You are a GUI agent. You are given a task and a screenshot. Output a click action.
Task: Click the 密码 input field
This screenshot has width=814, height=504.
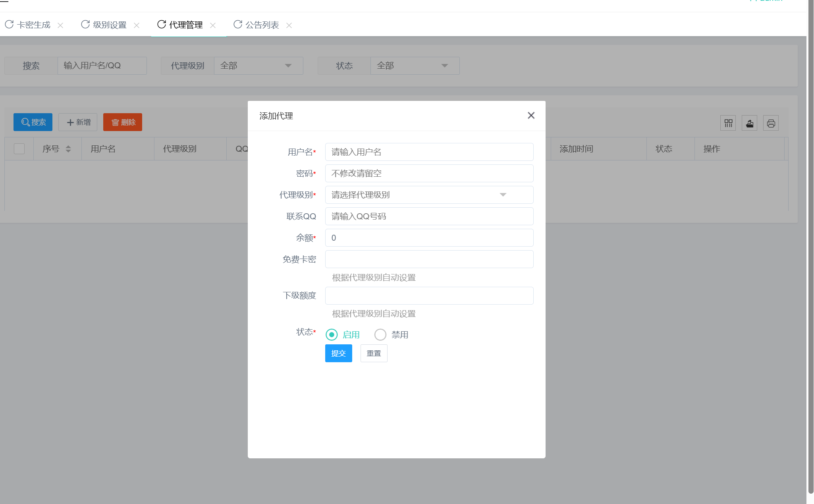[429, 174]
